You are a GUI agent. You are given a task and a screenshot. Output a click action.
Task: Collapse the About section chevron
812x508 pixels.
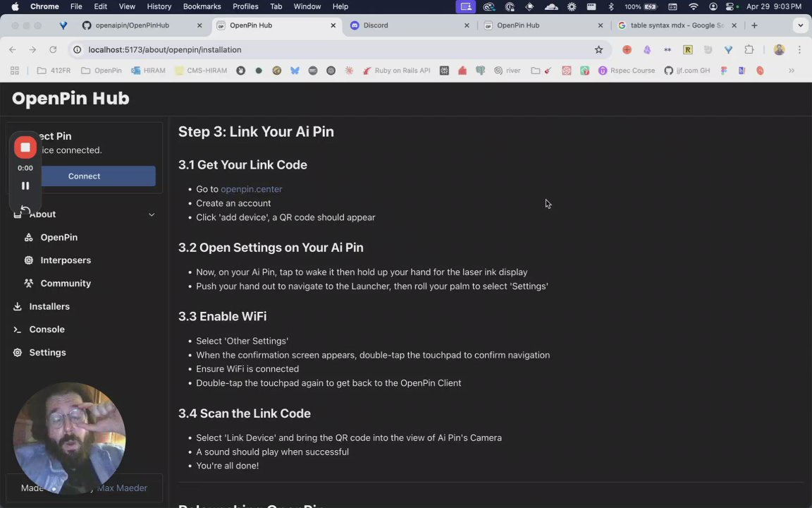click(x=152, y=214)
